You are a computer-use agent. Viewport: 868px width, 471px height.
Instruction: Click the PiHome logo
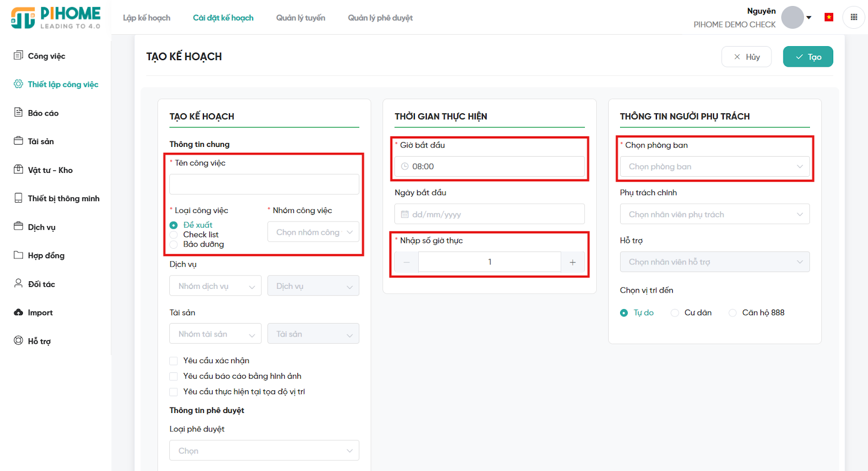(56, 18)
